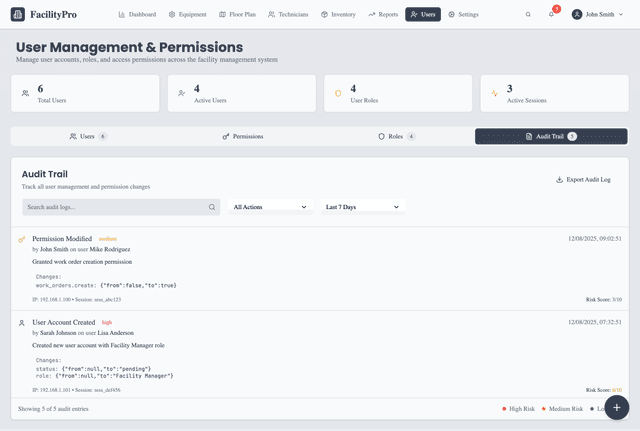Click the User Roles shield icon
This screenshot has height=431, width=640.
339,94
